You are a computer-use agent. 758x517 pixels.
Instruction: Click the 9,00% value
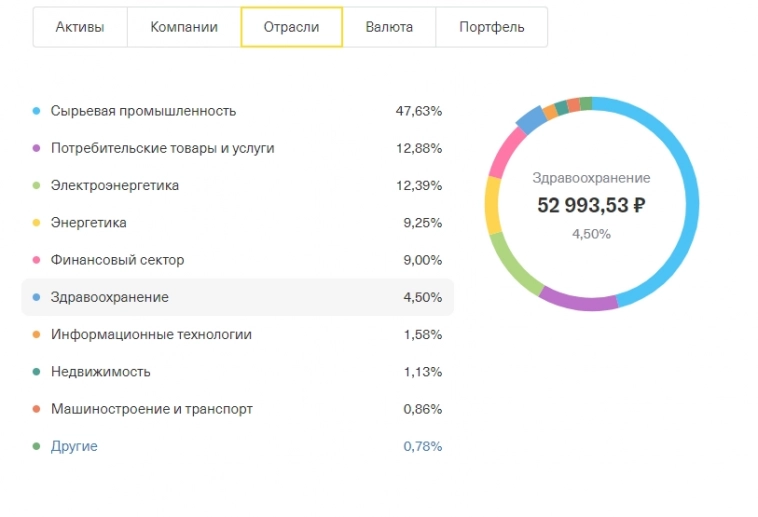(423, 260)
